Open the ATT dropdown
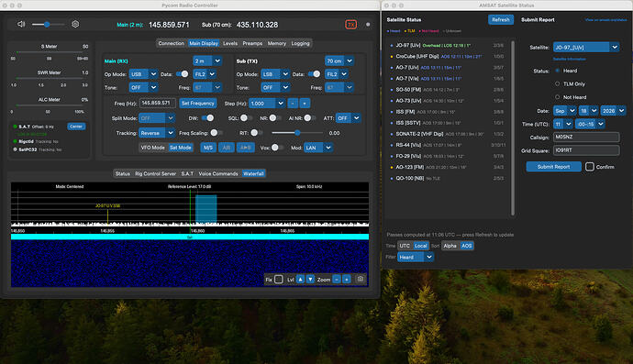This screenshot has height=364, width=633. (350, 118)
